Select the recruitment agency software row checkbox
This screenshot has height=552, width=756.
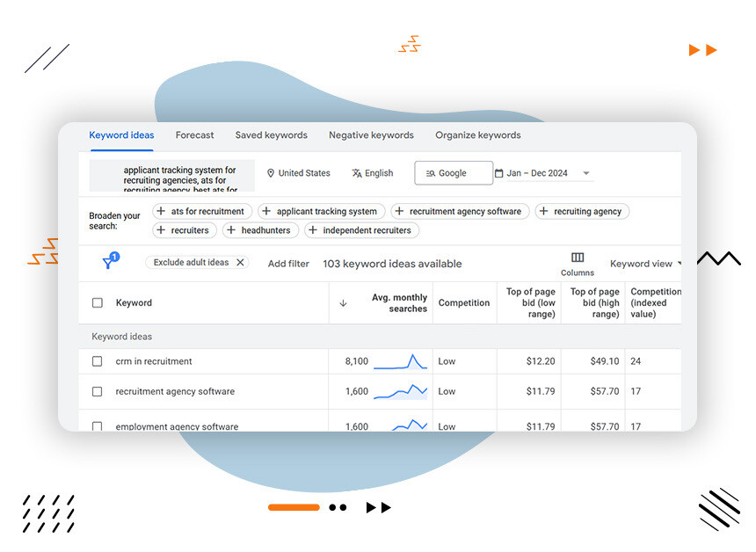(x=97, y=391)
